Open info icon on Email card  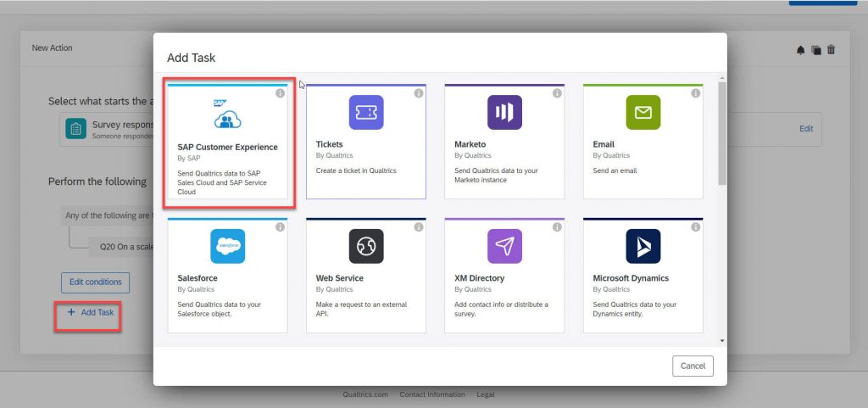[x=695, y=93]
